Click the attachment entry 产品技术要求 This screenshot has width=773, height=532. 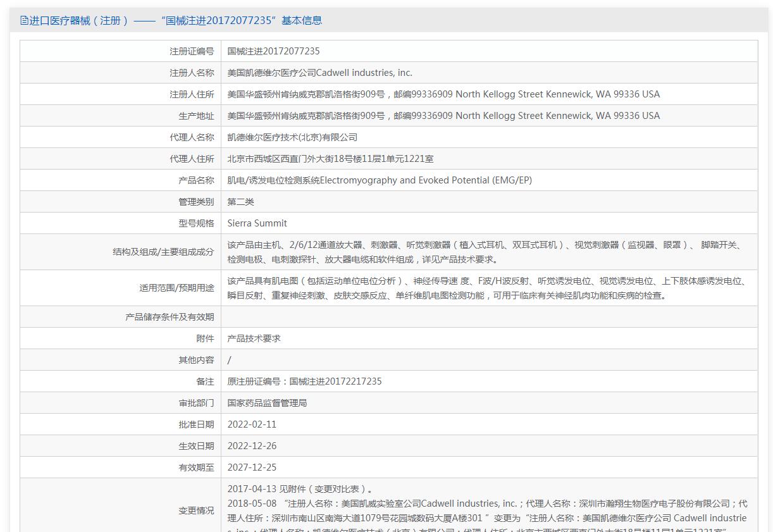254,338
